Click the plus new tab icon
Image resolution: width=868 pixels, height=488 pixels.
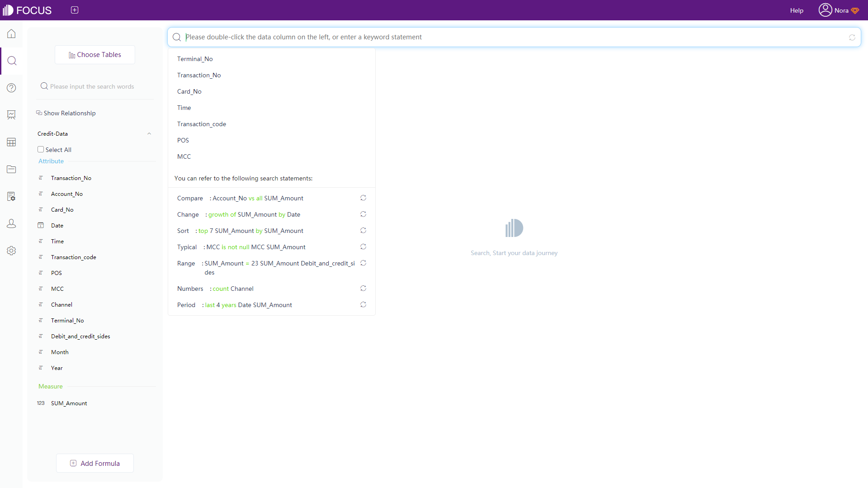tap(75, 10)
